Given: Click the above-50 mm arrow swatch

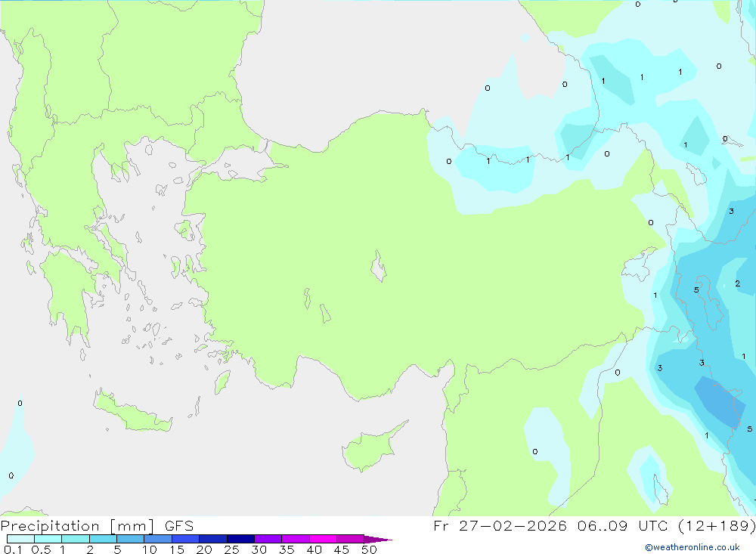Looking at the screenshot, I should point(377,539).
